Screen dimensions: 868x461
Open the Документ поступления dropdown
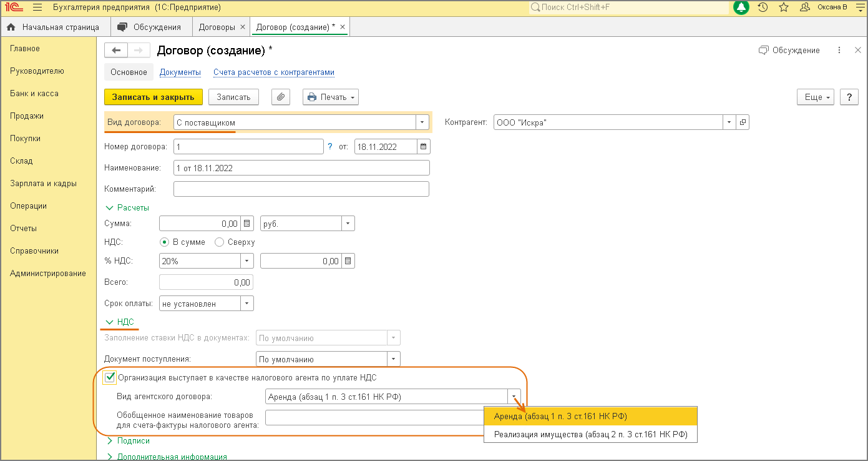pos(393,359)
